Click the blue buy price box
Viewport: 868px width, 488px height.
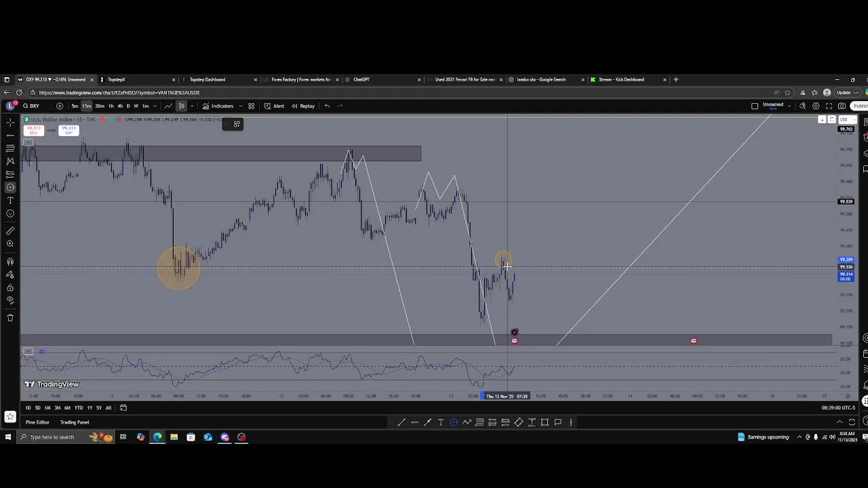[x=68, y=131]
